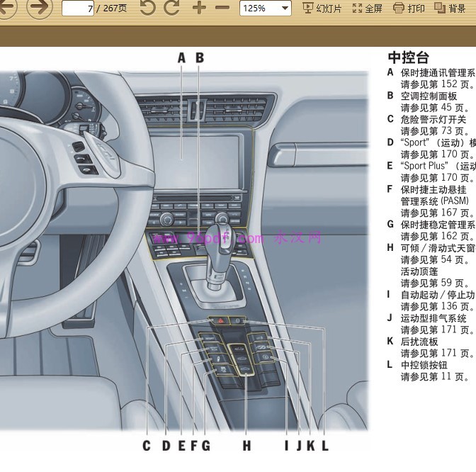
Task: Select text 空调控制面板
Action: [x=429, y=96]
